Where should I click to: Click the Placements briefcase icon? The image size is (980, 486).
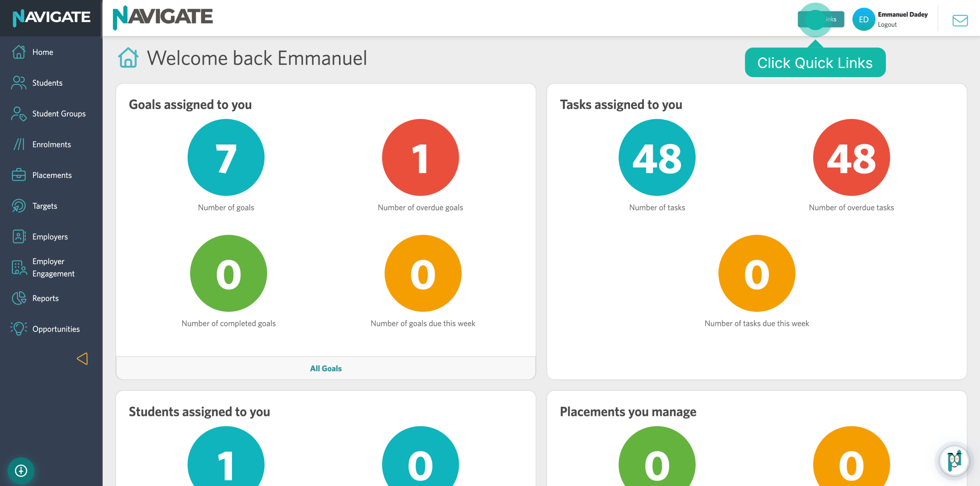point(19,175)
